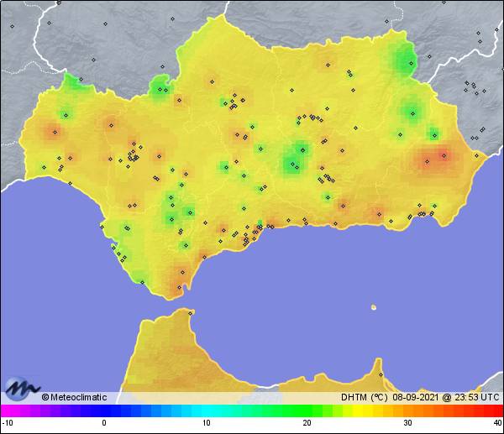Viewport: 504px width, 434px height.
Task: Select the station marker in the reddest hot spot
Action: point(444,156)
